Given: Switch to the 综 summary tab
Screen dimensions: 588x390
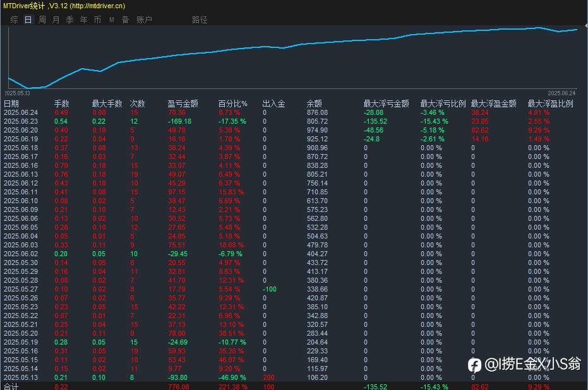Looking at the screenshot, I should coord(15,20).
